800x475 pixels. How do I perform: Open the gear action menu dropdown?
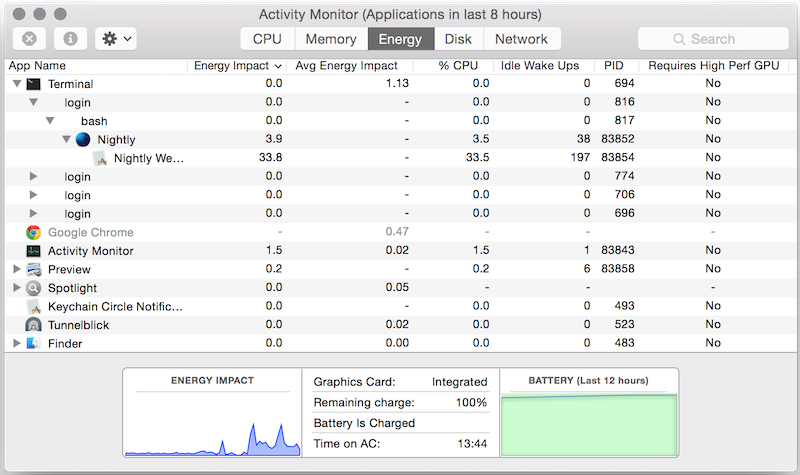(x=116, y=39)
